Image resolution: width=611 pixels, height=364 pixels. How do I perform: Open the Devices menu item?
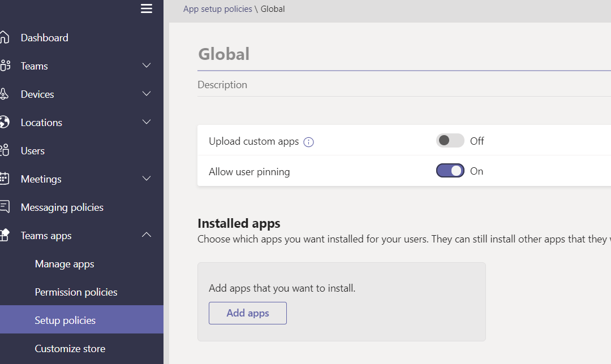(37, 94)
